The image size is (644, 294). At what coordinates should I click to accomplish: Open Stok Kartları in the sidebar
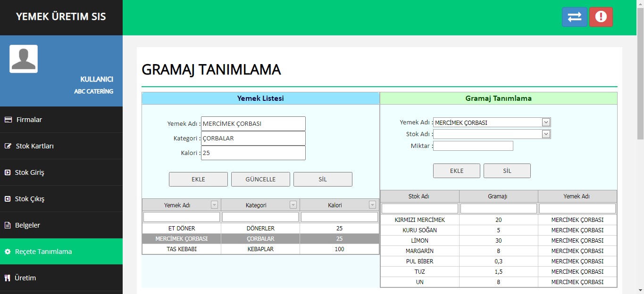click(34, 146)
